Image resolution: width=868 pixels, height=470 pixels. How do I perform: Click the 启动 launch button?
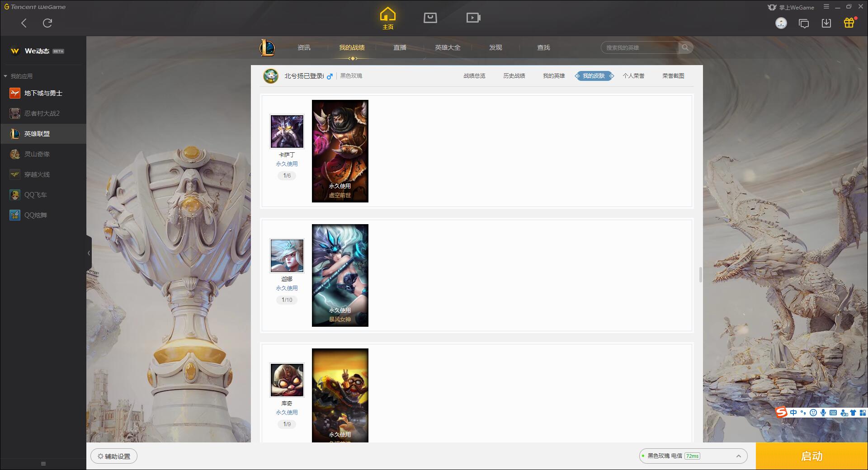pos(811,456)
